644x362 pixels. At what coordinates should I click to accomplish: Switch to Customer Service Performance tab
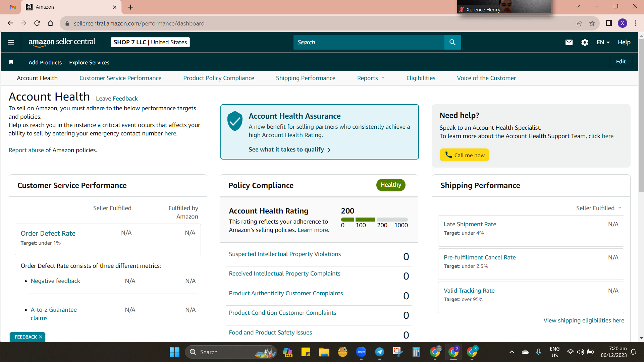[x=120, y=78]
